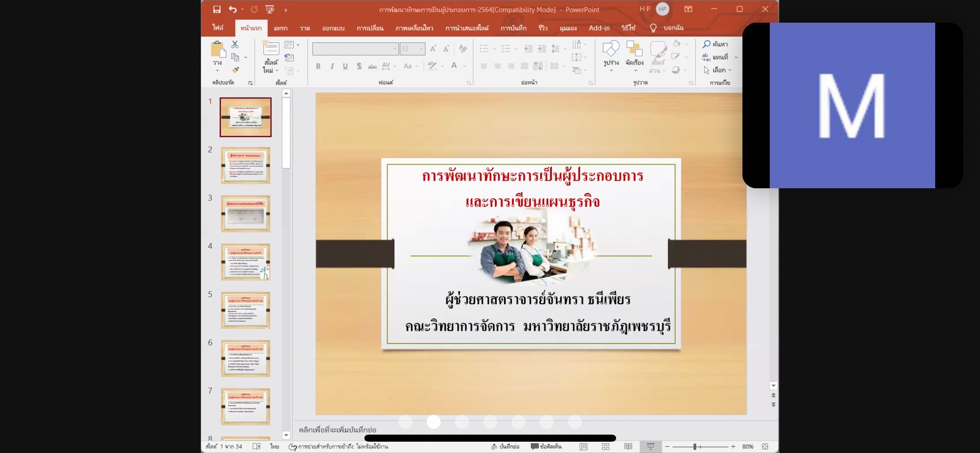Justify the paragraph text

pyautogui.click(x=524, y=66)
